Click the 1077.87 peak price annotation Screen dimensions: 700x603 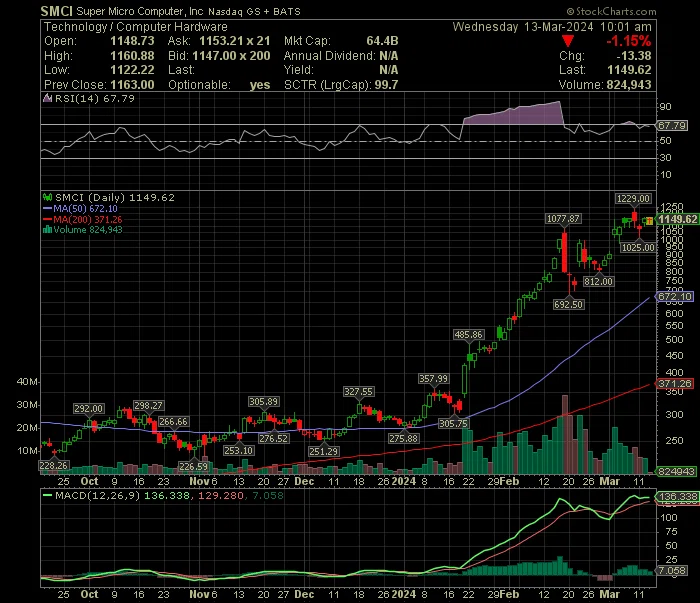563,219
